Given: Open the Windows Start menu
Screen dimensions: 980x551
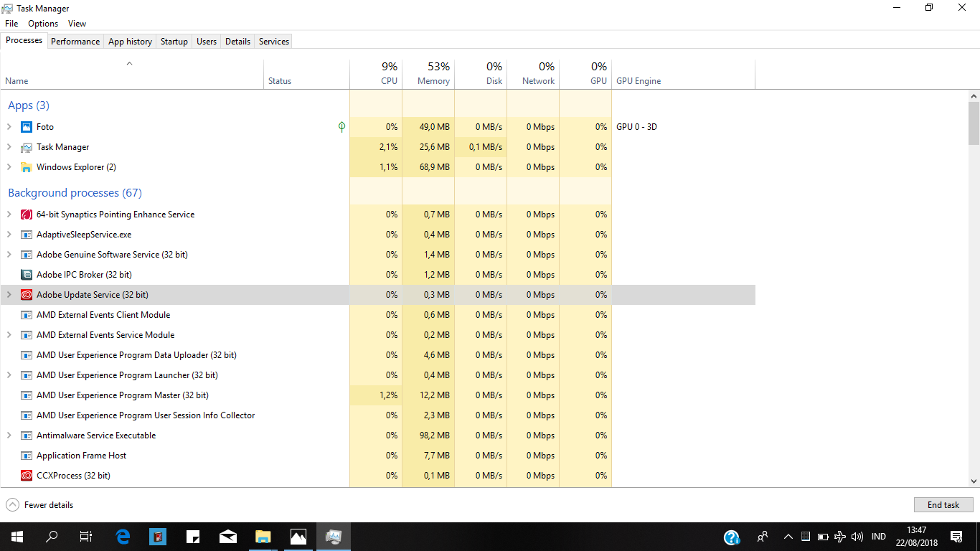Looking at the screenshot, I should (x=17, y=537).
